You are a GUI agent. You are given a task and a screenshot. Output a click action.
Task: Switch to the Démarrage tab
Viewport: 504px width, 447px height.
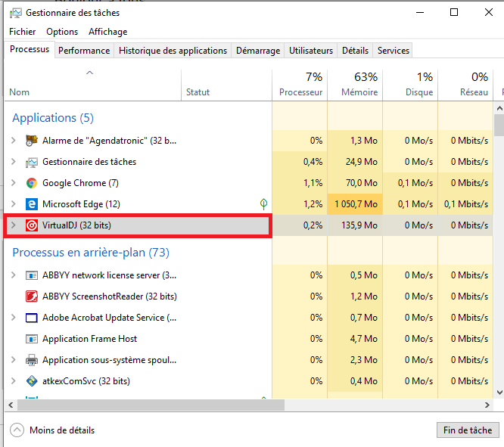[x=258, y=51]
